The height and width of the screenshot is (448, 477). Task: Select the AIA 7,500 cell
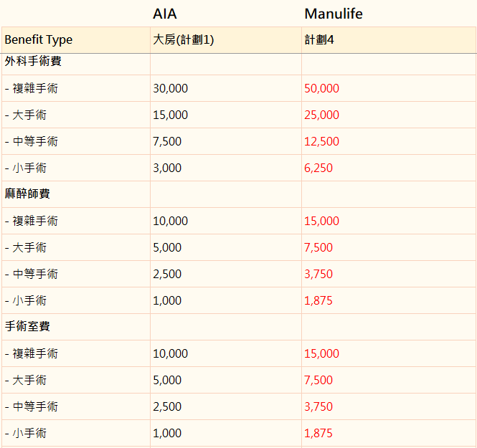coord(226,141)
